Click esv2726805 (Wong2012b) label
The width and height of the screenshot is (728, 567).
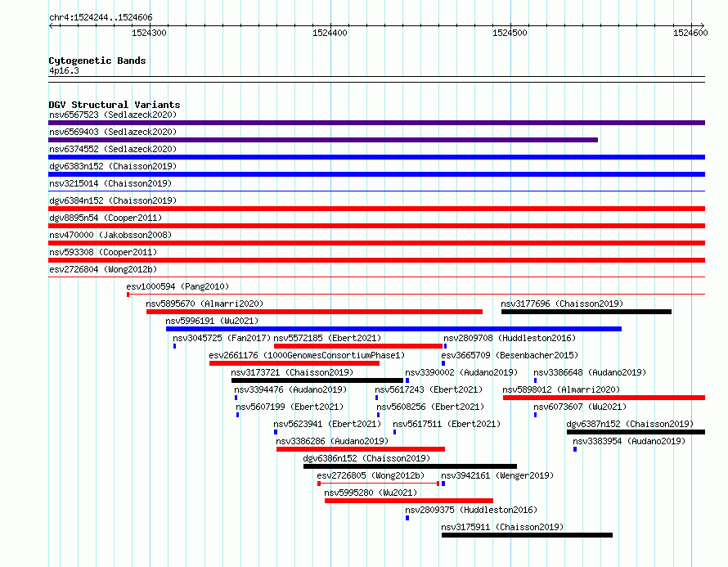[371, 475]
